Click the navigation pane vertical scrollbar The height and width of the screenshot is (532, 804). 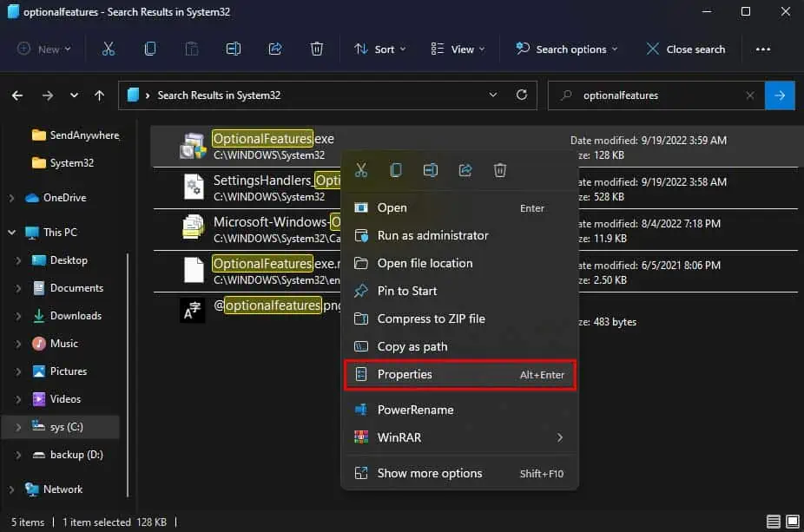coord(128,374)
